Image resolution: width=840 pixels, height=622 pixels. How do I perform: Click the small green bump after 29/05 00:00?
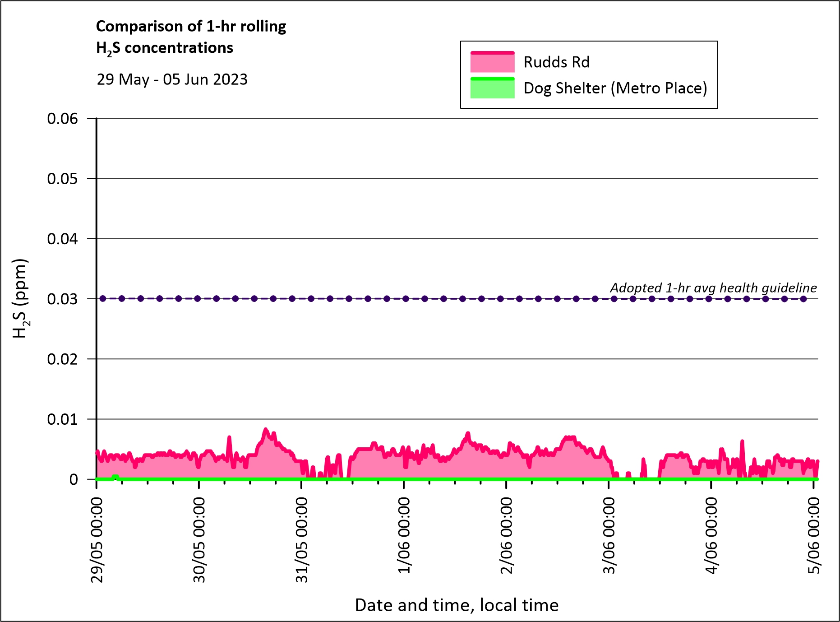pos(115,477)
